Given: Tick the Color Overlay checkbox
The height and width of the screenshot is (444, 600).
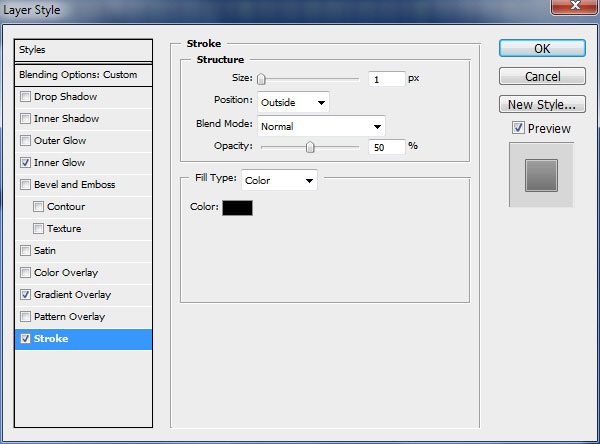Looking at the screenshot, I should pyautogui.click(x=25, y=273).
